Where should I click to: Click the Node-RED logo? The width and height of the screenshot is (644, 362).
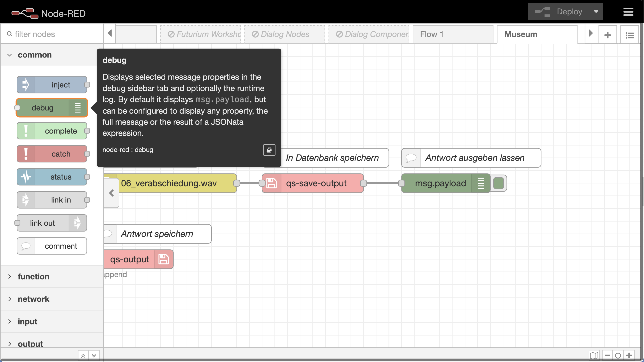tap(49, 13)
